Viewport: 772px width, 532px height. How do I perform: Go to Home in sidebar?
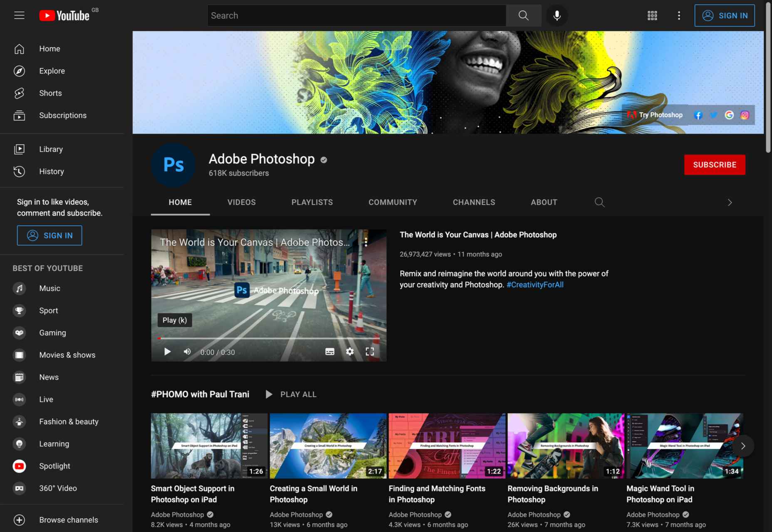coord(62,49)
